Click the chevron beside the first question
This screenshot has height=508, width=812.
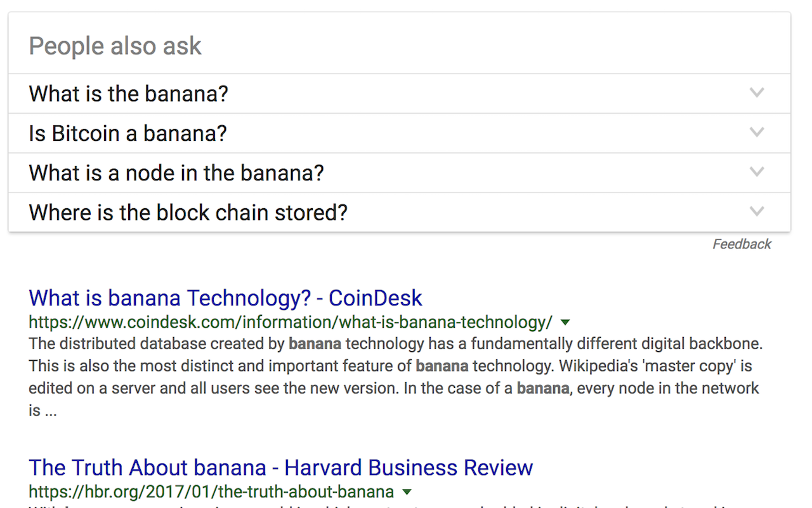(757, 93)
